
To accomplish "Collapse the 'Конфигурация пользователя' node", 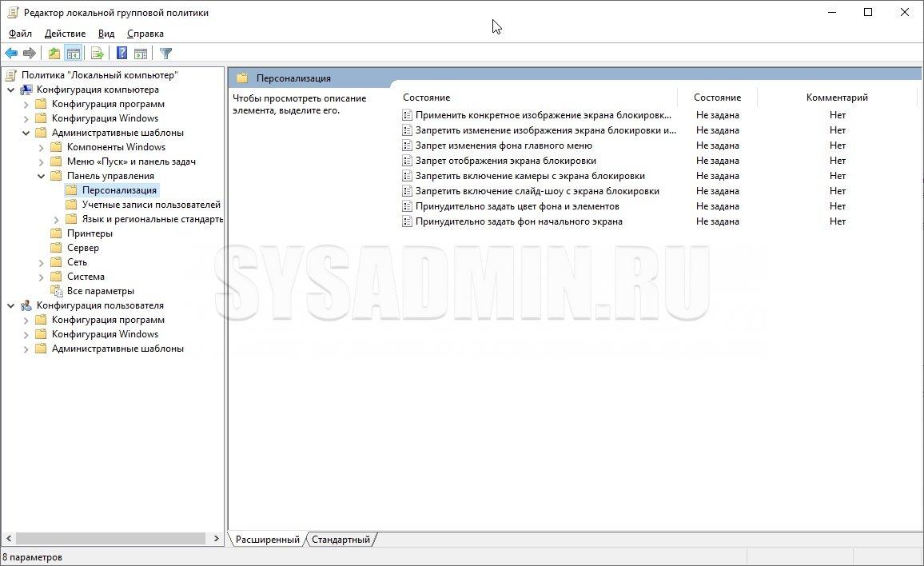I will [10, 305].
